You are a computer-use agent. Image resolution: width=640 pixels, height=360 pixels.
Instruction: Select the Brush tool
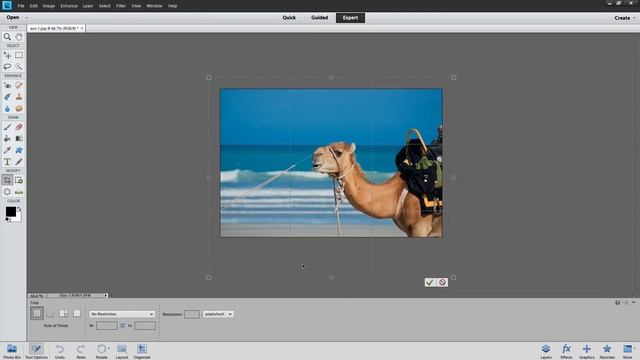pyautogui.click(x=7, y=127)
